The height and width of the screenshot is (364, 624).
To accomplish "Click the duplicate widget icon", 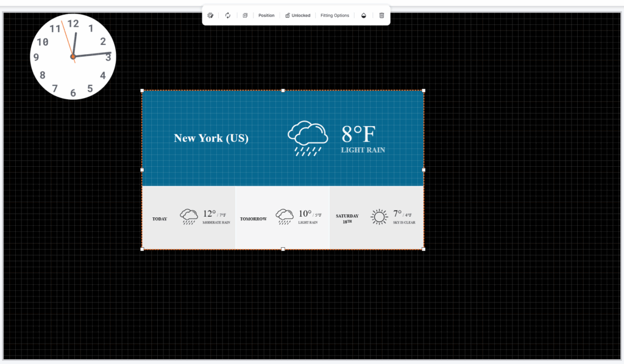I will (x=245, y=15).
